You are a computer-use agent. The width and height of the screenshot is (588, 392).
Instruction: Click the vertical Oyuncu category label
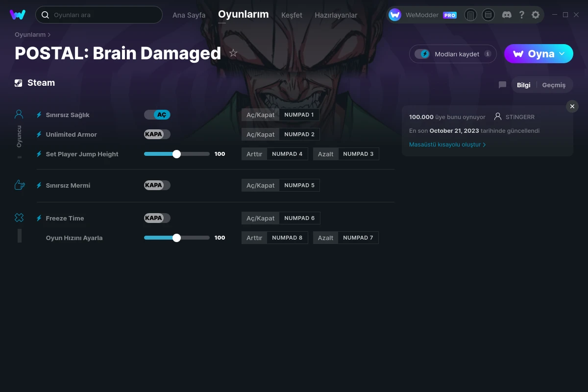tap(19, 137)
